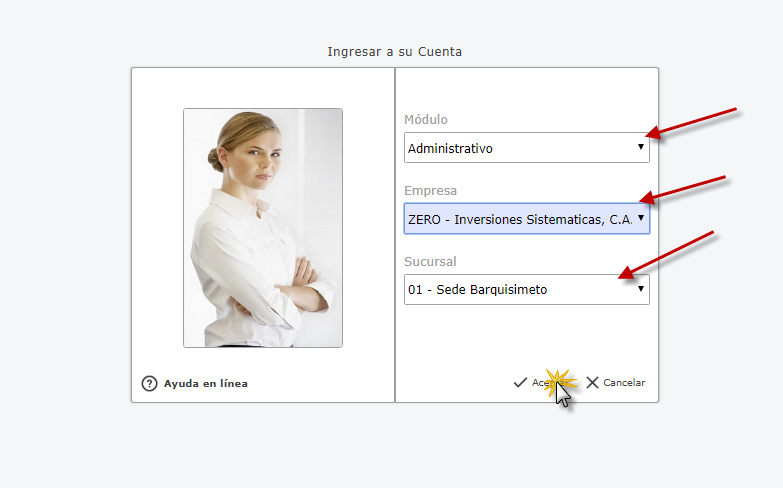Viewport: 783px width, 488px height.
Task: Click the Aceptar checkmark icon
Action: tap(520, 382)
